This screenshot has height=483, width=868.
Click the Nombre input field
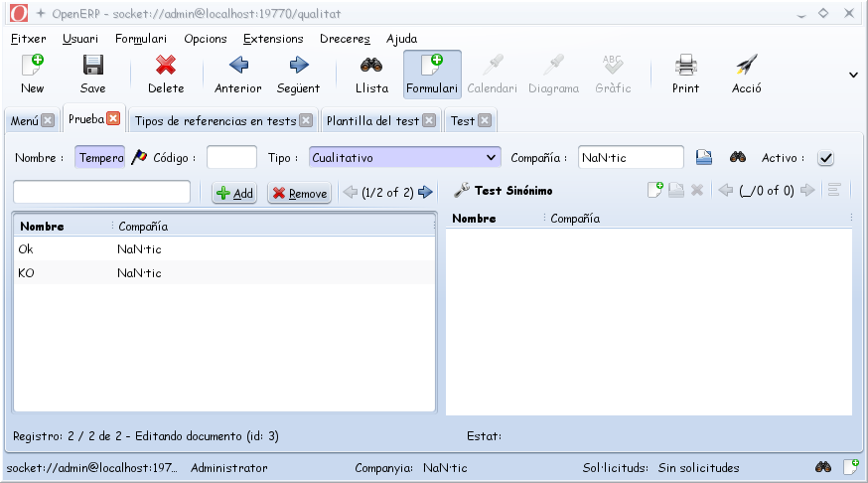[99, 157]
